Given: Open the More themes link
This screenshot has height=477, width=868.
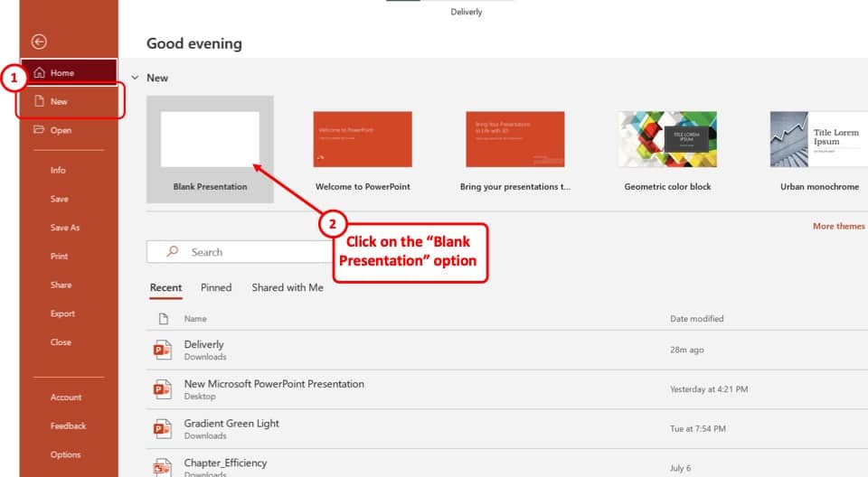Looking at the screenshot, I should point(839,227).
